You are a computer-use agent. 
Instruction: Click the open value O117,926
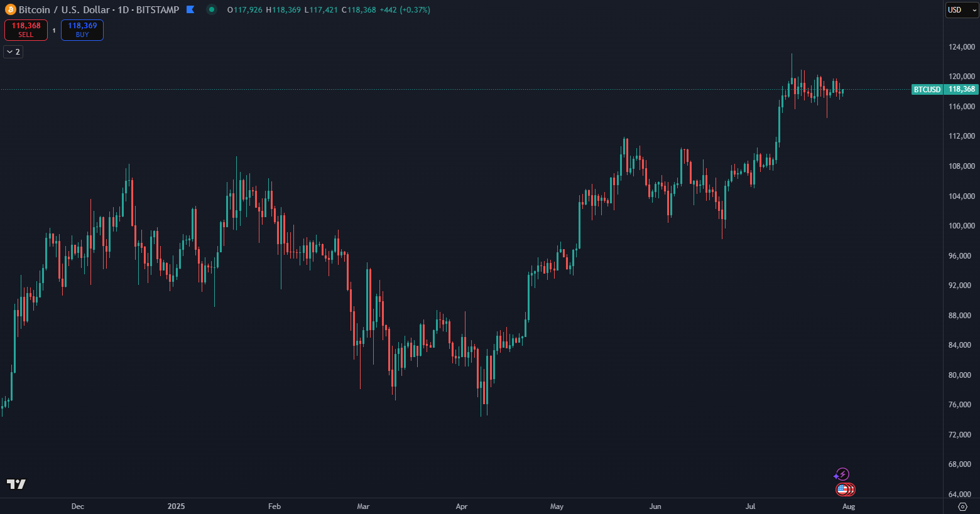coord(245,10)
